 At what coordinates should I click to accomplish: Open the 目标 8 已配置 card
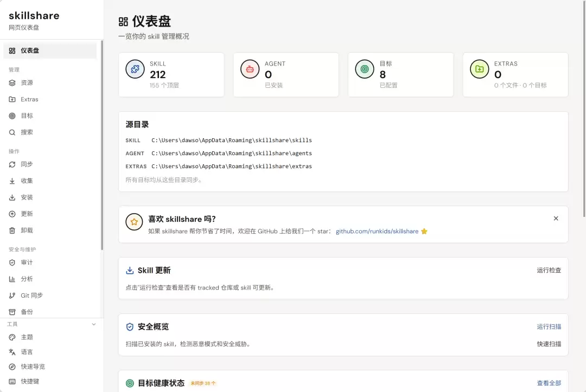[x=400, y=75]
